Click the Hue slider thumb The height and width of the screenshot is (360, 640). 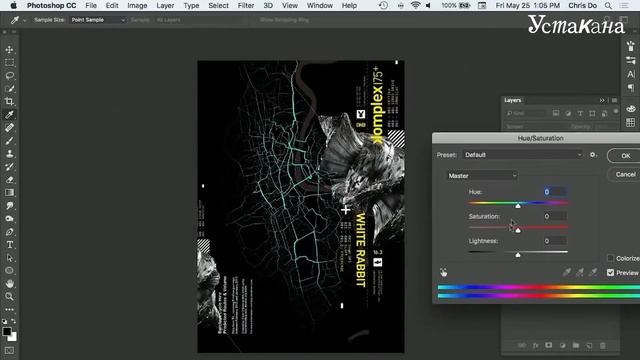518,206
